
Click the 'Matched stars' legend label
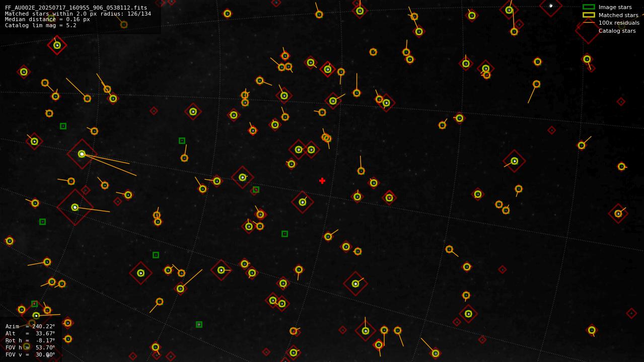point(618,15)
